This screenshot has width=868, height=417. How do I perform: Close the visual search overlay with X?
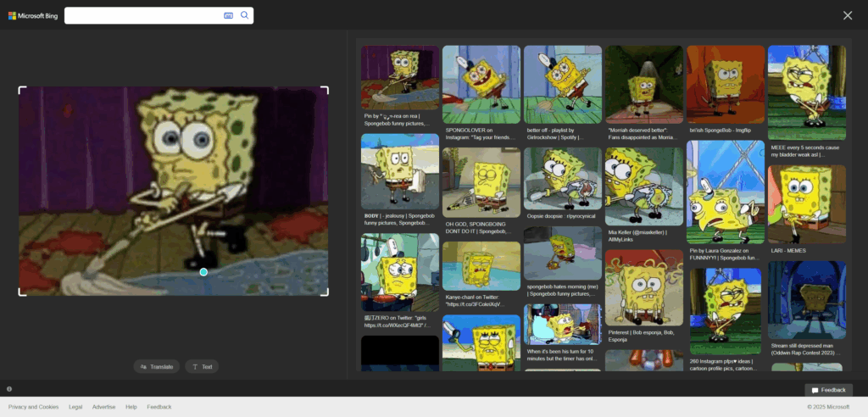(848, 15)
